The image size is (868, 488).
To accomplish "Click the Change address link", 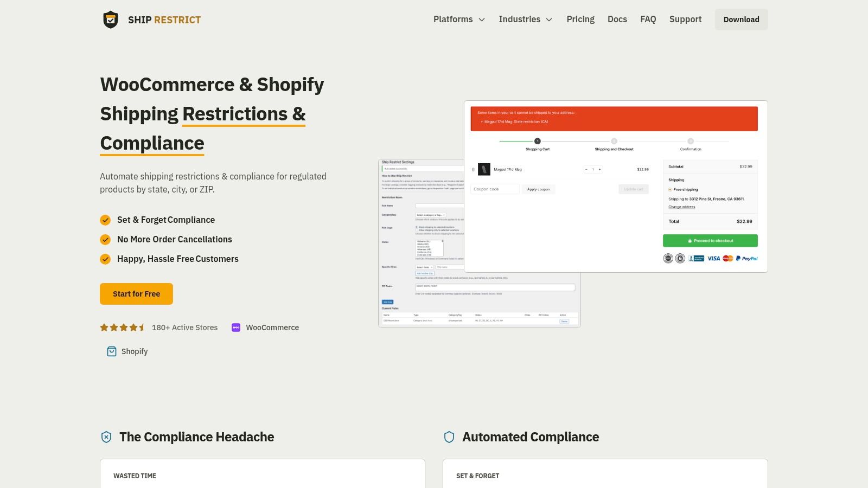I will click(x=681, y=207).
